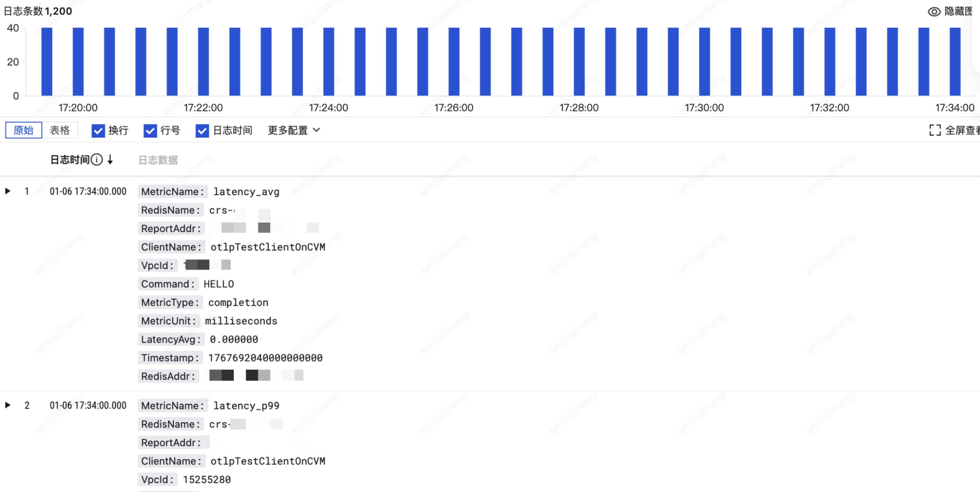The width and height of the screenshot is (980, 492).
Task: Toggle the 行号 checkbox
Action: pyautogui.click(x=150, y=131)
